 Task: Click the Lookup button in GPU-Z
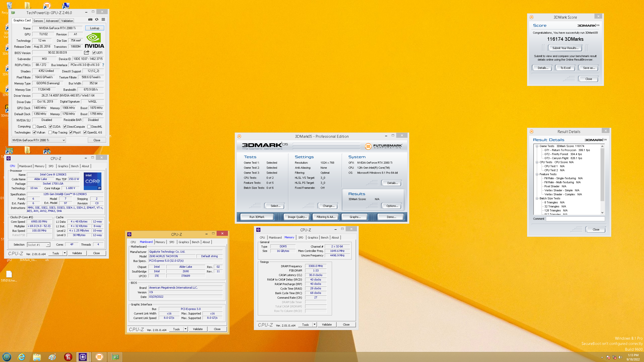[x=95, y=28]
